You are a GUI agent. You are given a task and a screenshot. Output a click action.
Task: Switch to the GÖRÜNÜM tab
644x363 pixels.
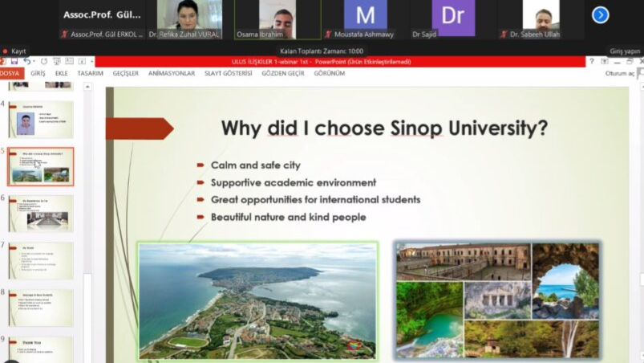point(330,73)
